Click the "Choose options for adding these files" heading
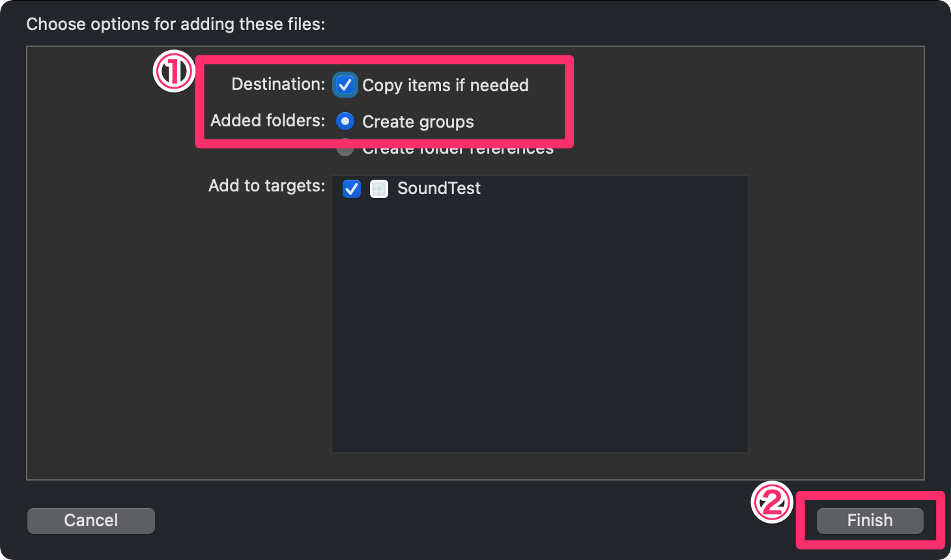This screenshot has height=560, width=951. click(x=175, y=24)
